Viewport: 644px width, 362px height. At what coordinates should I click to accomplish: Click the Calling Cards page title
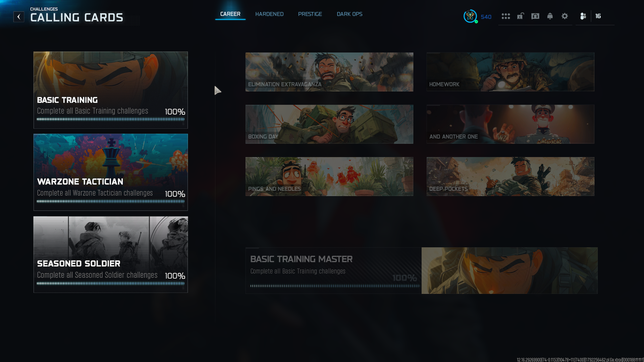click(x=77, y=17)
